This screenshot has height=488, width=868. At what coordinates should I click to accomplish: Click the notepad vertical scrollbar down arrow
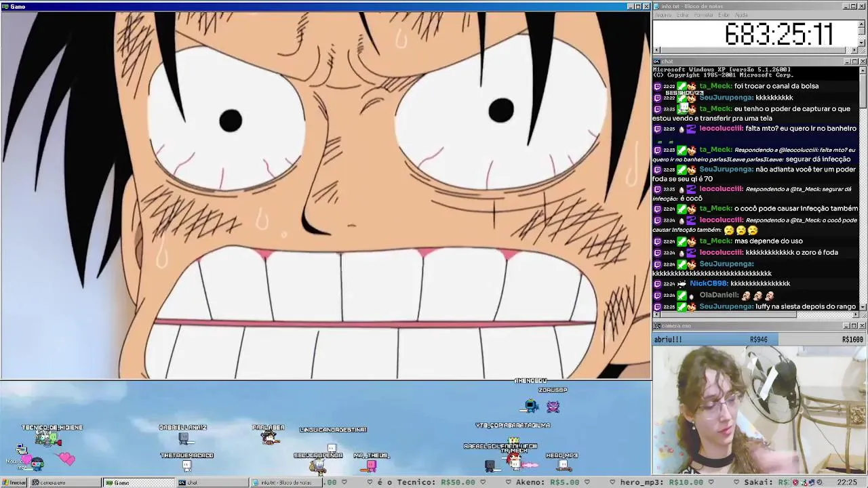pos(863,44)
